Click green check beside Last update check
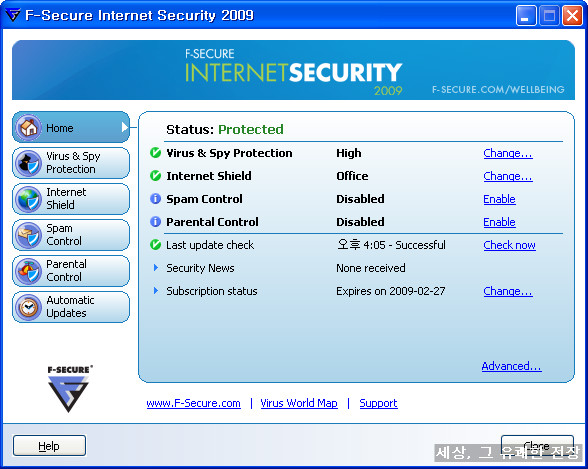Screen dimensions: 588x469 tap(155, 245)
